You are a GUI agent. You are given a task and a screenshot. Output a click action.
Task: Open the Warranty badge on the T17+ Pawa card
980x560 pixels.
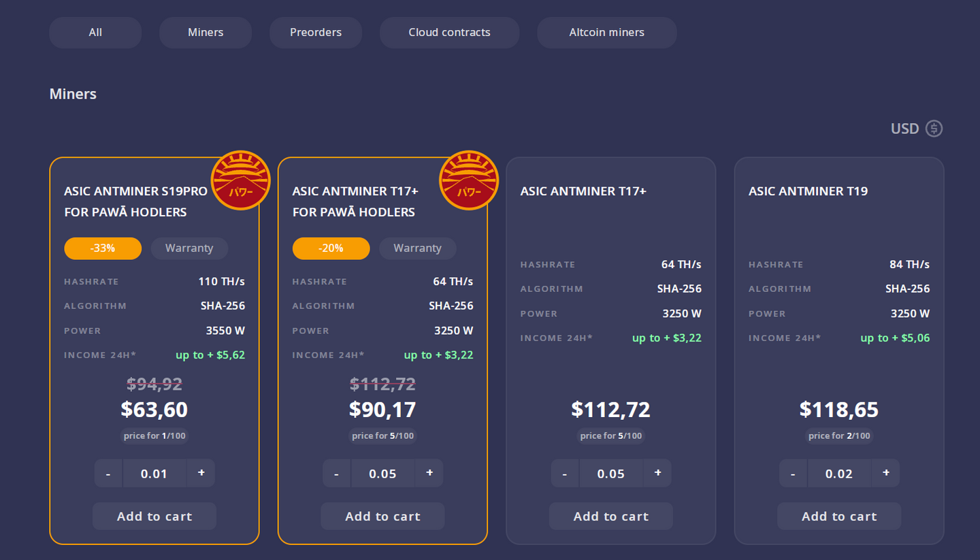click(417, 248)
